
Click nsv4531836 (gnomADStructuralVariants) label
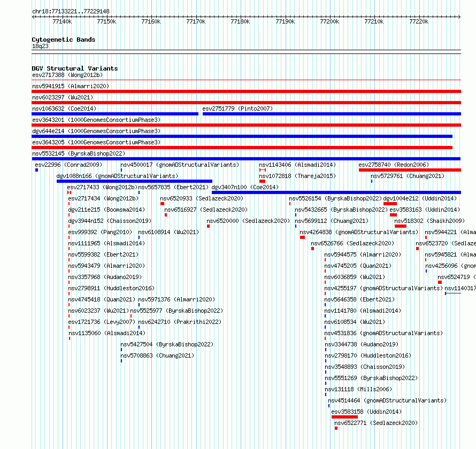pos(383,333)
